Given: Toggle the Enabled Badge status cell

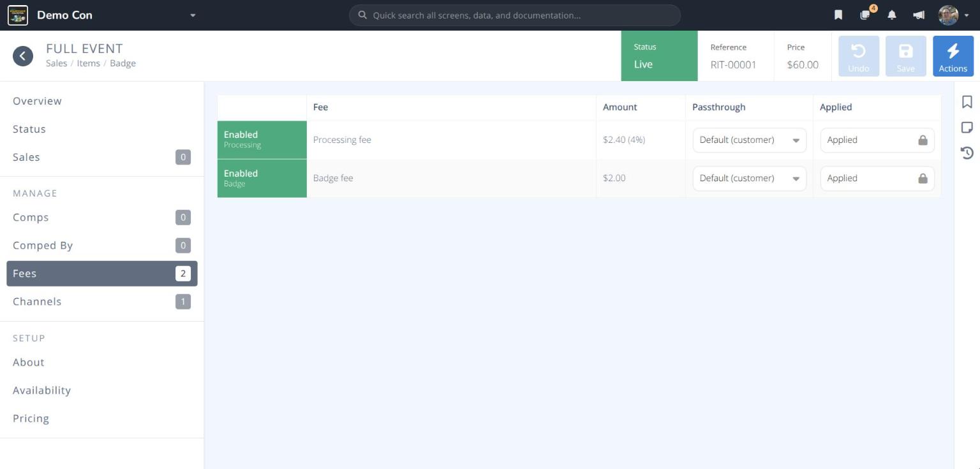Looking at the screenshot, I should 262,178.
